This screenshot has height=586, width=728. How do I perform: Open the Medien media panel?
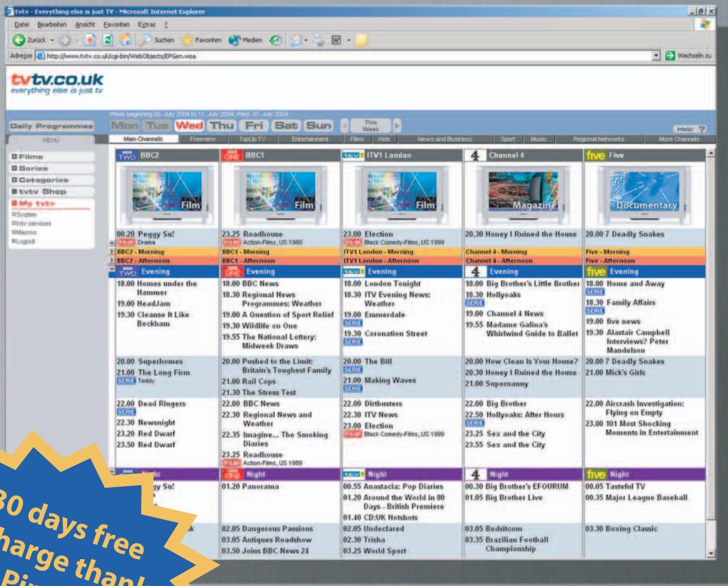tap(245, 40)
